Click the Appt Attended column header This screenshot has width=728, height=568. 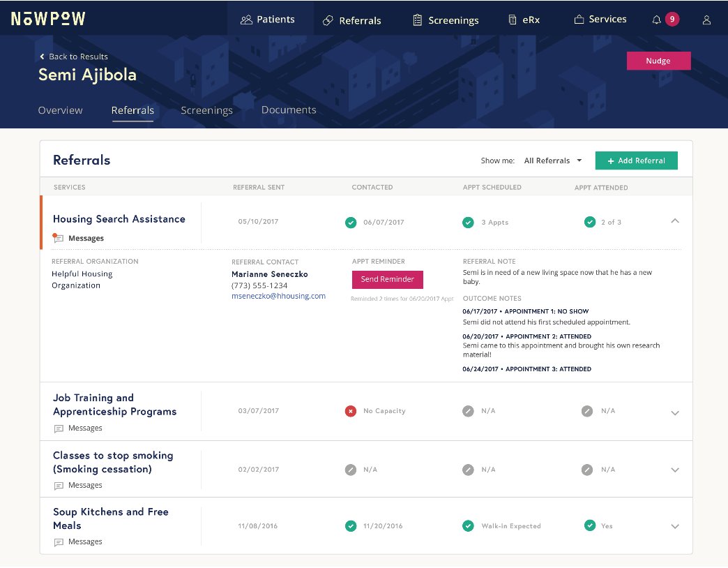[601, 188]
